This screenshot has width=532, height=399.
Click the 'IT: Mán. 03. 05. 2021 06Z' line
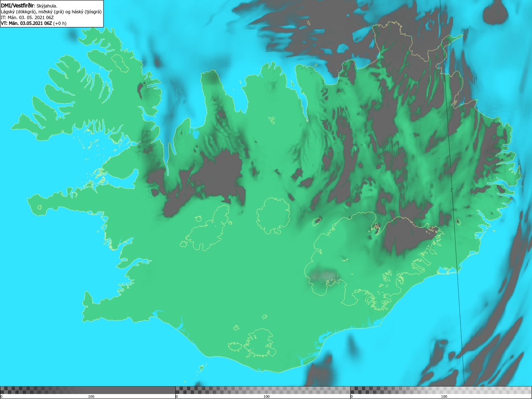(27, 17)
